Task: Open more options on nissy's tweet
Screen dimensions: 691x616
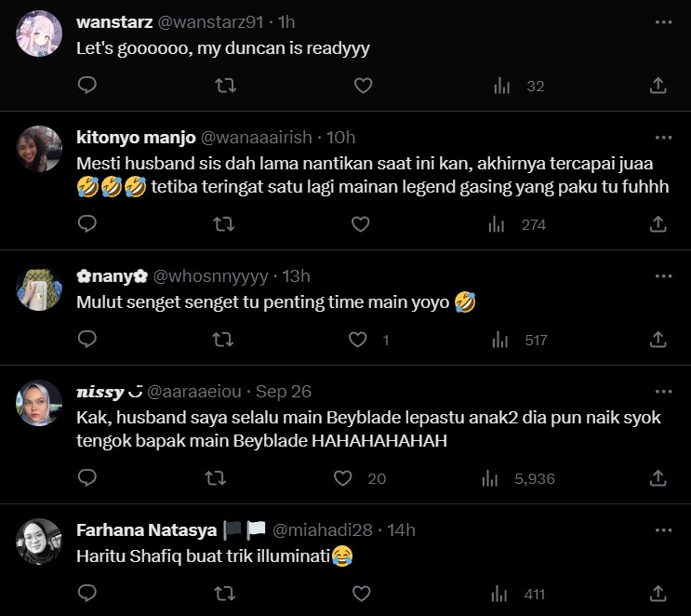Action: tap(663, 392)
